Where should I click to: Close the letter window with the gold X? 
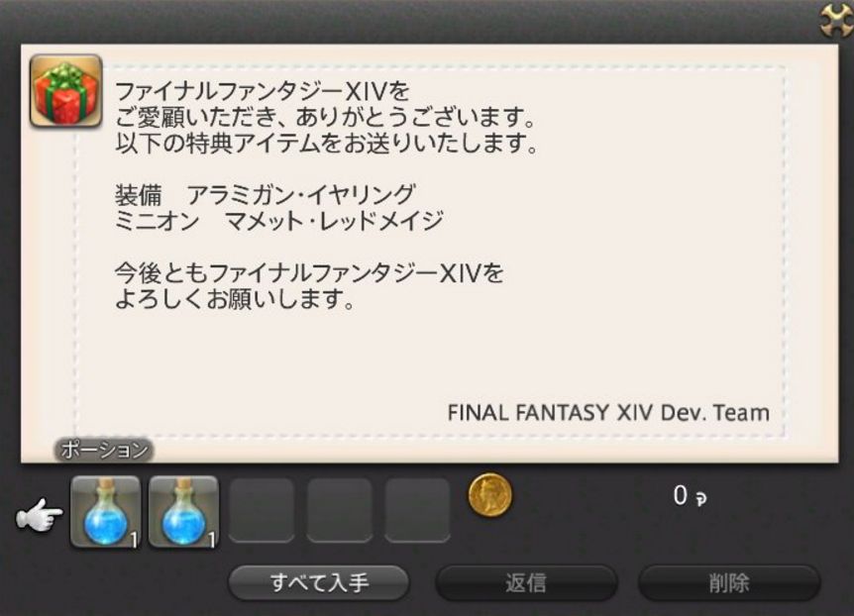pyautogui.click(x=838, y=20)
